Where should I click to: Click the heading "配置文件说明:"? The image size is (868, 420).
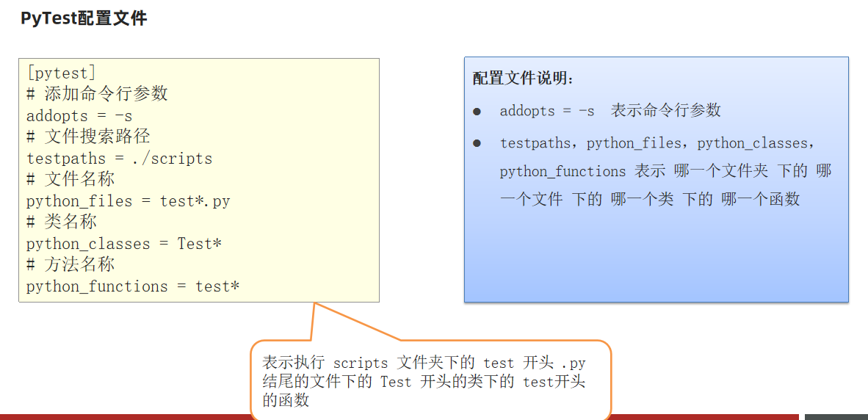click(x=524, y=79)
